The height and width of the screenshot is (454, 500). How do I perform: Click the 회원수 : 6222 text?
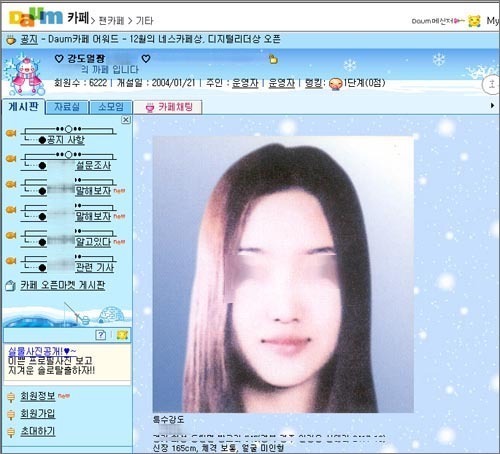tap(80, 83)
